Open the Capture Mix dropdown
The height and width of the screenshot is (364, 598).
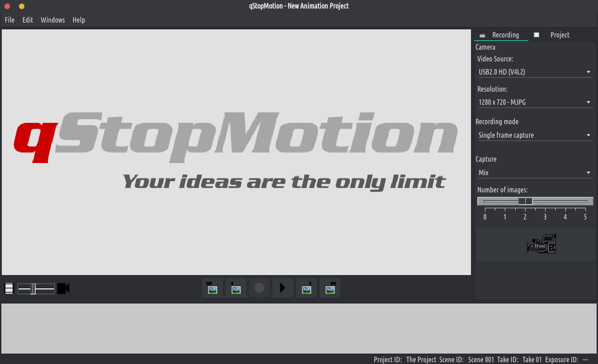535,173
